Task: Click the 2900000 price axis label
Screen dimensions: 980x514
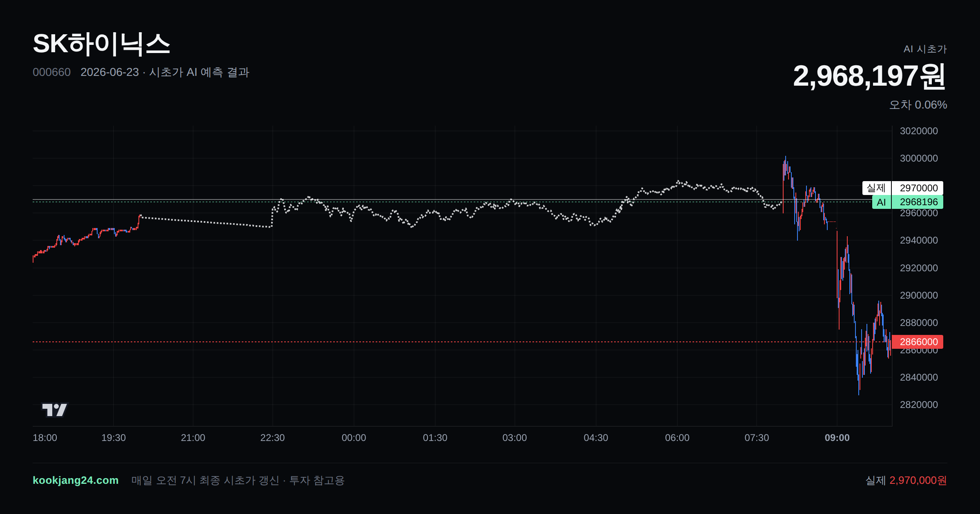Action: click(x=919, y=295)
